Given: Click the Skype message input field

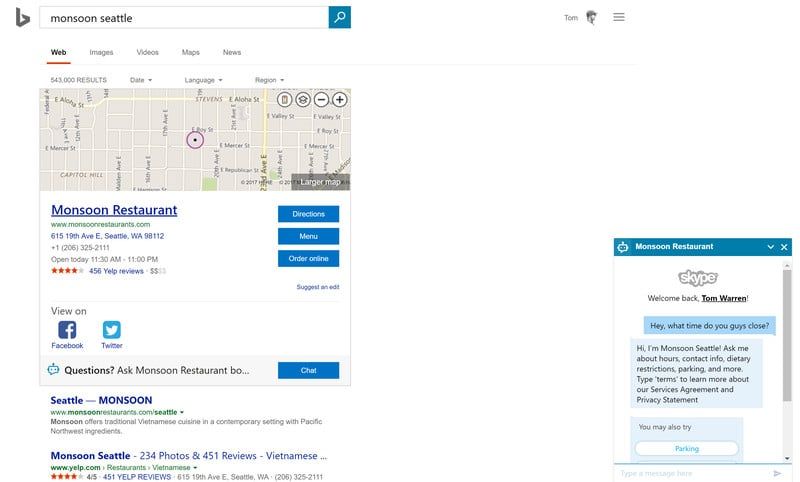Looking at the screenshot, I should [x=690, y=473].
